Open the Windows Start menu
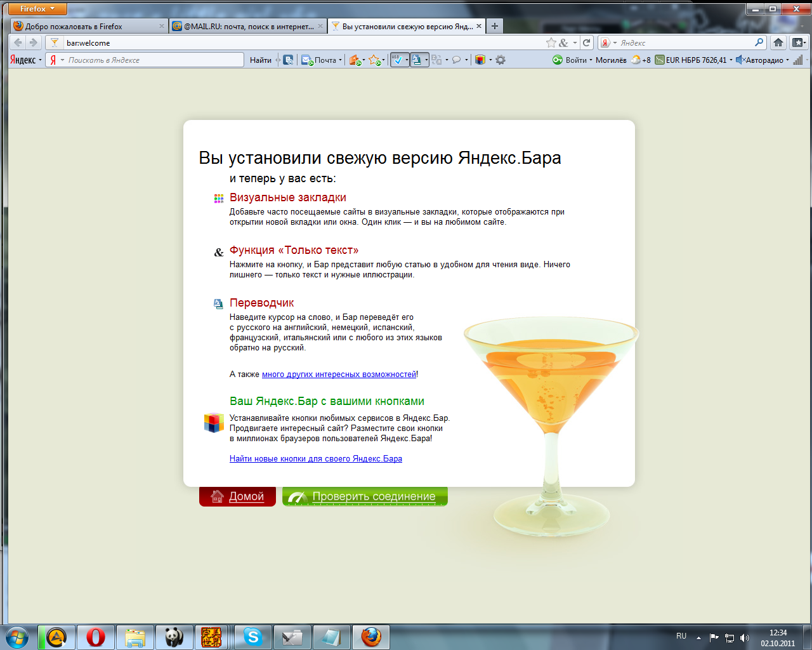812x650 pixels. click(x=16, y=637)
